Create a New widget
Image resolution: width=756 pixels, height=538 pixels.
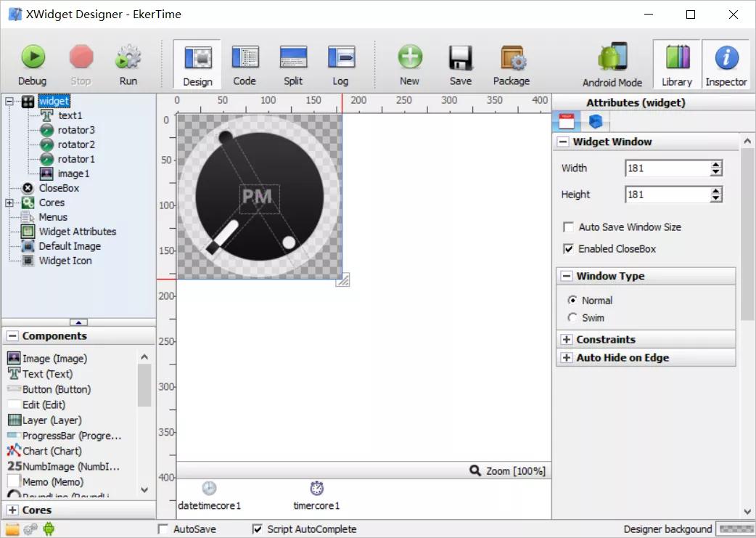click(409, 58)
